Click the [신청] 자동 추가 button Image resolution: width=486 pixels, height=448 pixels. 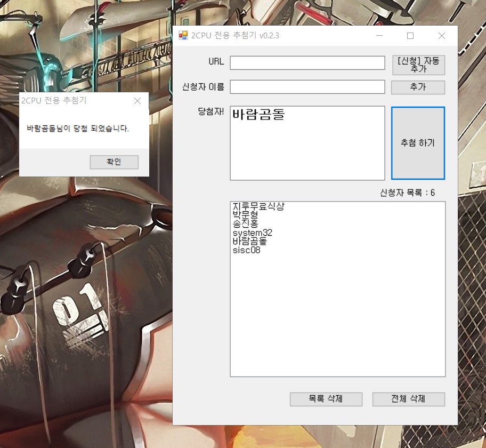pyautogui.click(x=418, y=65)
